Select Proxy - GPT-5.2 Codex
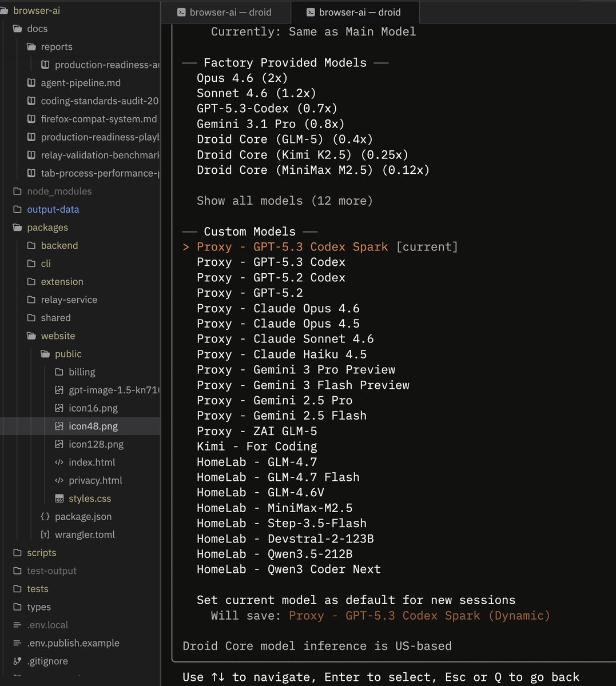Screen dimensions: 616x686 271,278
